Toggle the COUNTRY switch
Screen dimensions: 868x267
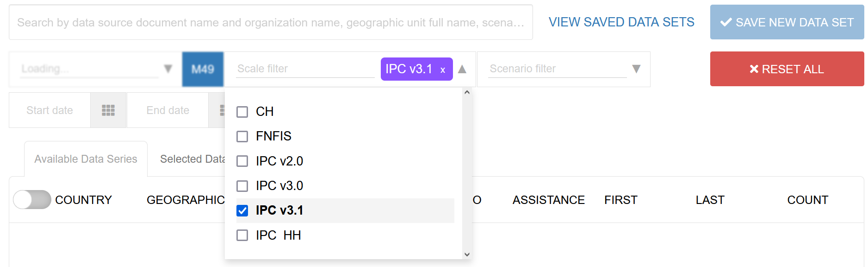tap(32, 200)
